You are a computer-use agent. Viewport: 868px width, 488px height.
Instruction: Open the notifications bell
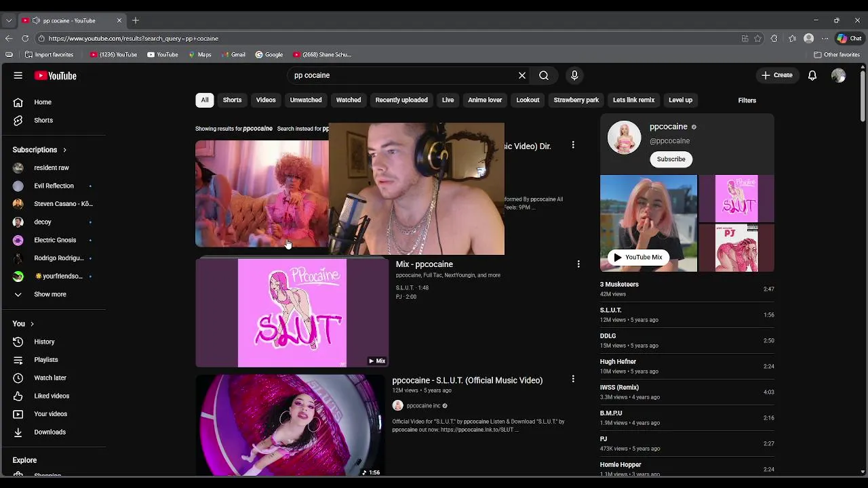click(812, 75)
